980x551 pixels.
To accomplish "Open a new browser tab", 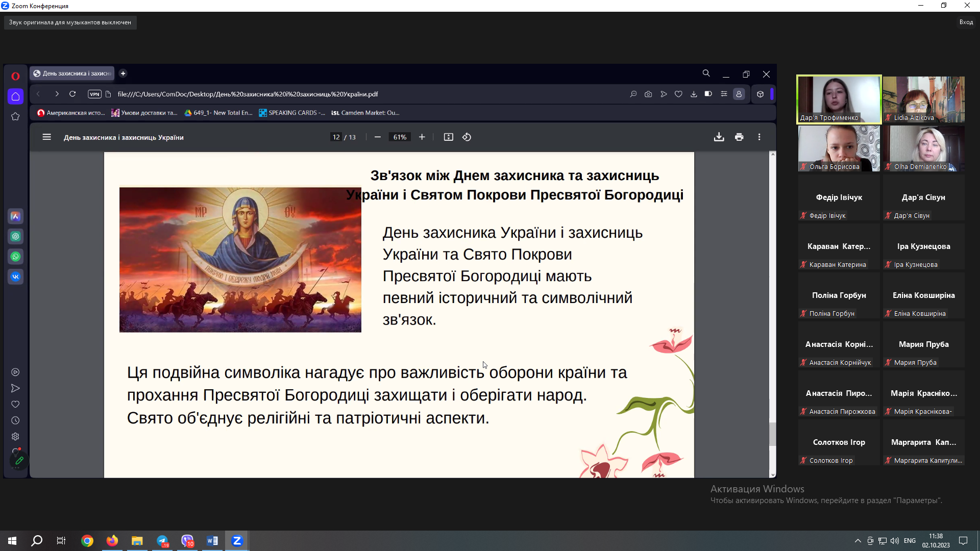I will [123, 73].
